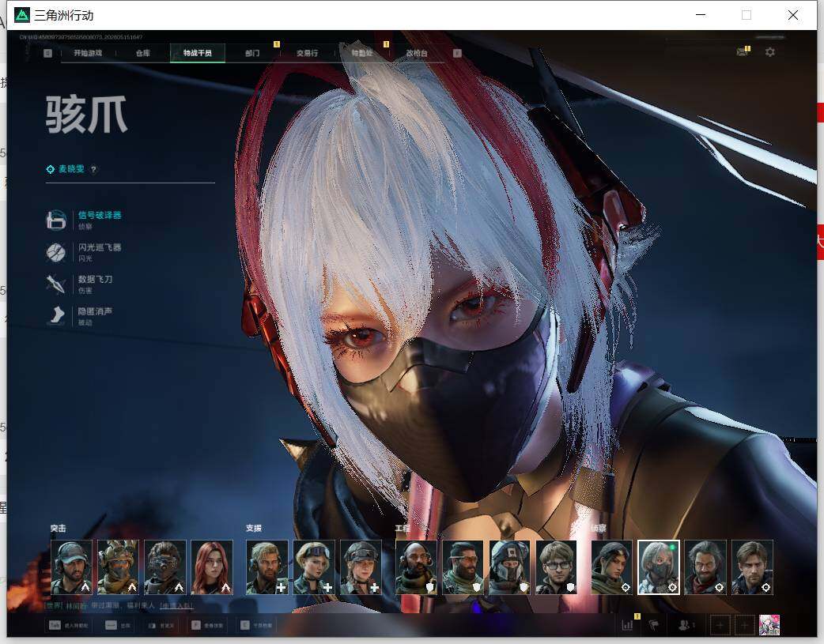Click the Tab key hint in the bottom bar

point(55,625)
